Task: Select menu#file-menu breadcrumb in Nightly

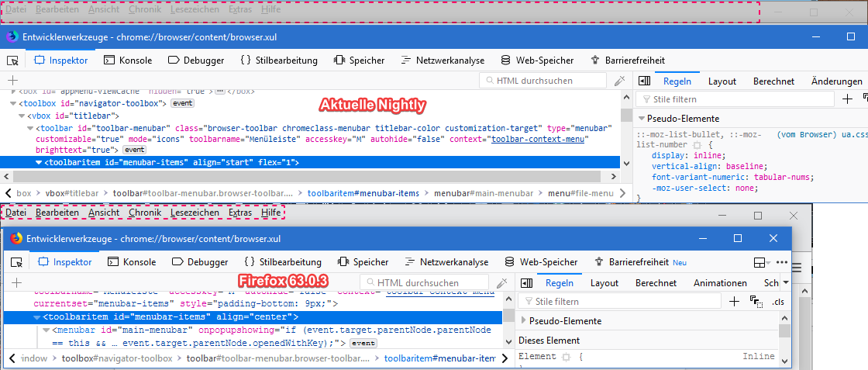Action: click(581, 193)
